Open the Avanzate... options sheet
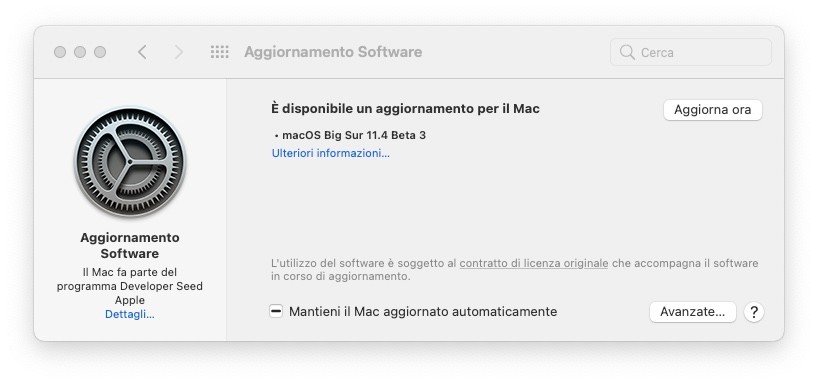The width and height of the screenshot is (818, 383). [x=693, y=312]
